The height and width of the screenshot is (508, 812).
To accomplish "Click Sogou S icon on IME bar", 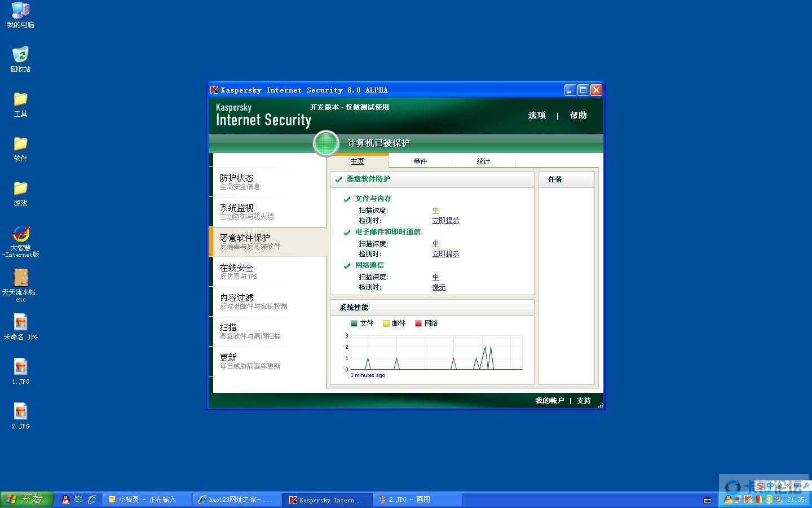I will coord(760,486).
